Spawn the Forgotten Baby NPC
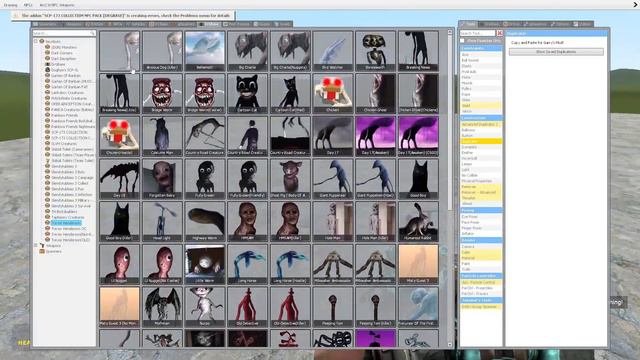640x360 pixels. coord(162,179)
